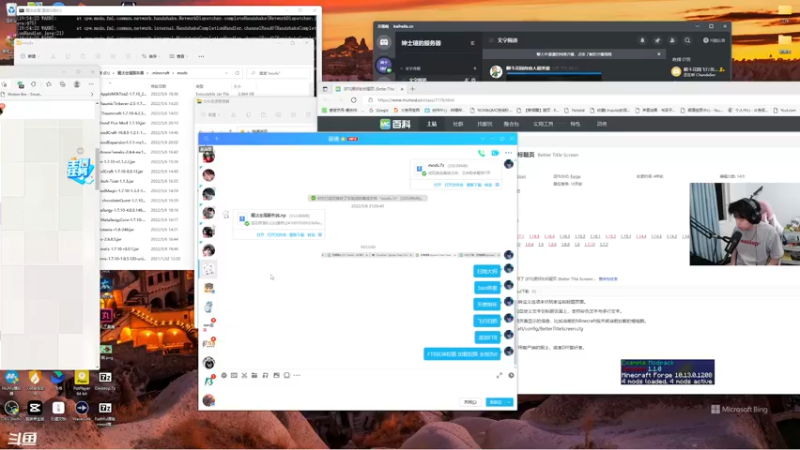The width and height of the screenshot is (800, 450).
Task: Collapse the text channels category in Kaiheila
Action: 413,68
